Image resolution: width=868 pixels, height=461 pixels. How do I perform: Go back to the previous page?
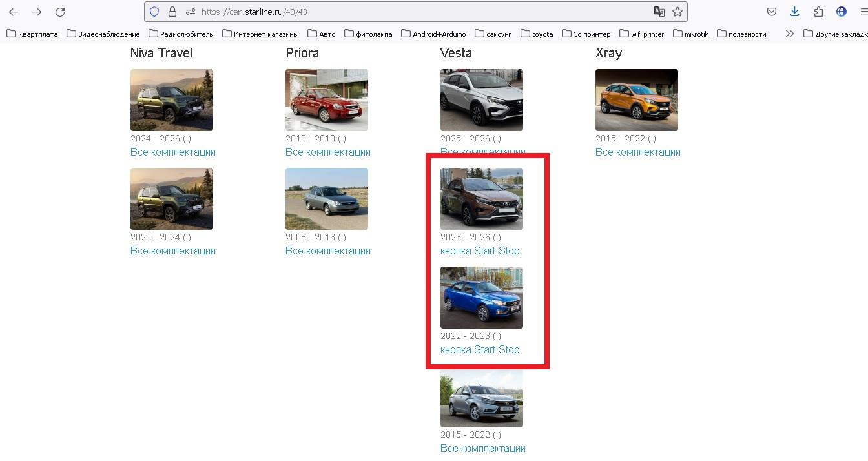tap(14, 12)
